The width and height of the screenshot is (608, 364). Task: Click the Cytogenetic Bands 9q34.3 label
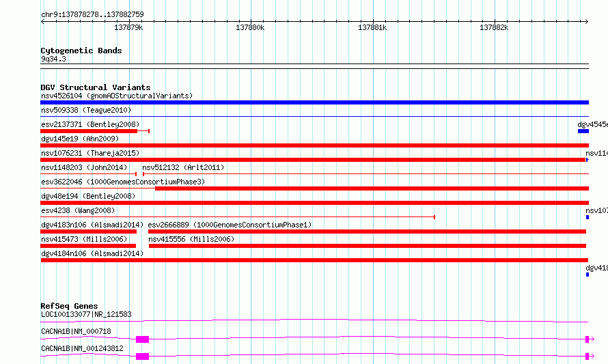53,59
